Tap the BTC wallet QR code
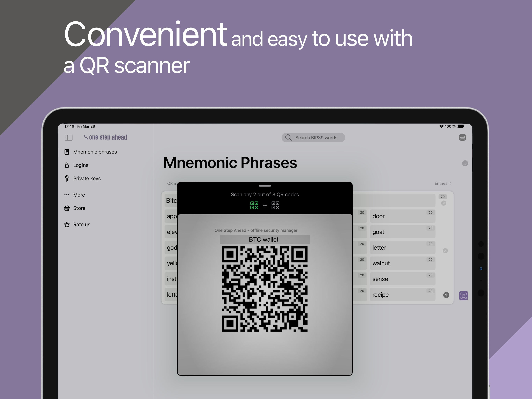This screenshot has height=399, width=532. (x=265, y=289)
